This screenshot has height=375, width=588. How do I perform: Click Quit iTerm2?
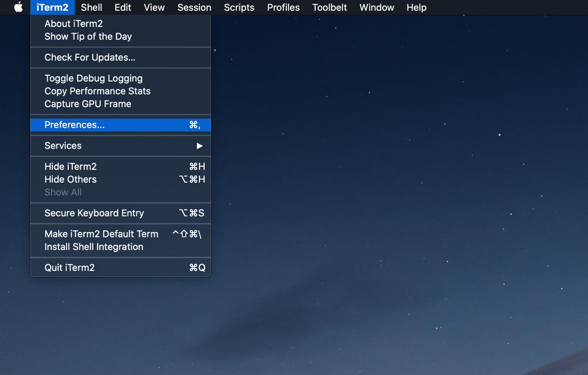(121, 268)
